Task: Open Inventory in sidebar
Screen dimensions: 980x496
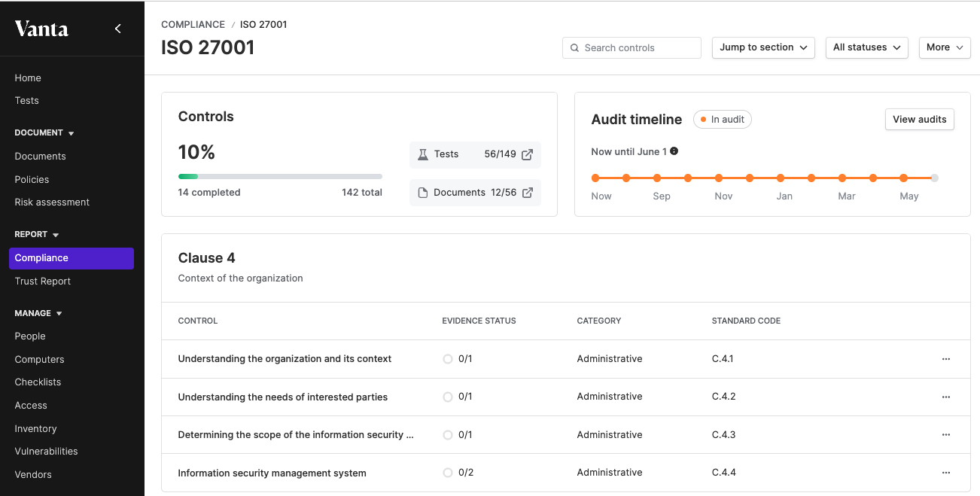Action: tap(35, 429)
